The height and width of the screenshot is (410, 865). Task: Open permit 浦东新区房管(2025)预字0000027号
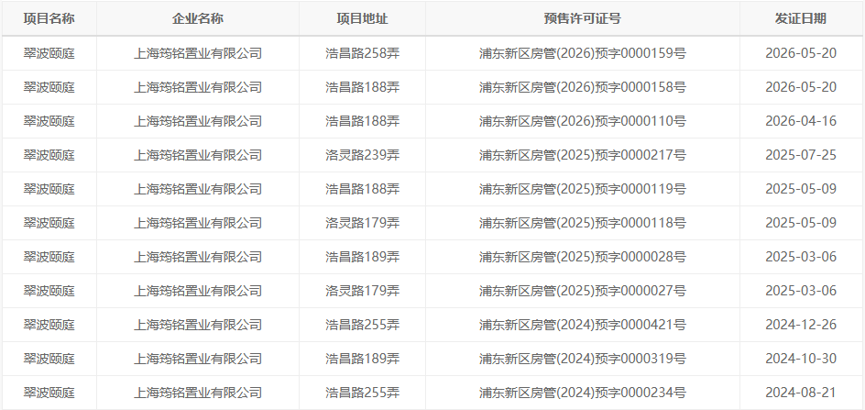tap(582, 291)
